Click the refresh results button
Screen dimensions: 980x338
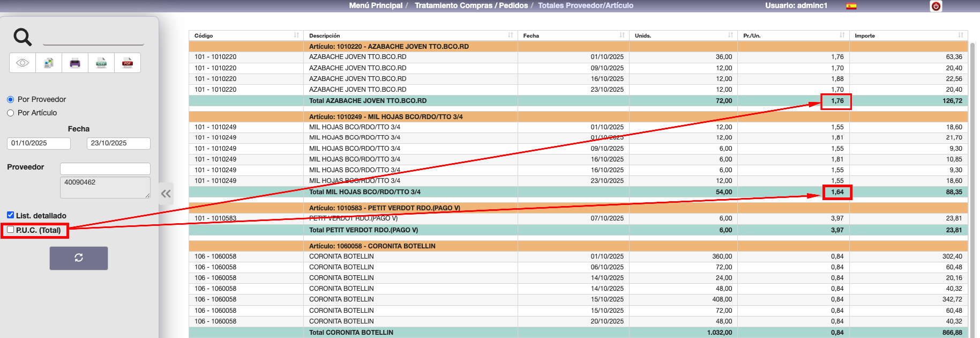click(79, 258)
